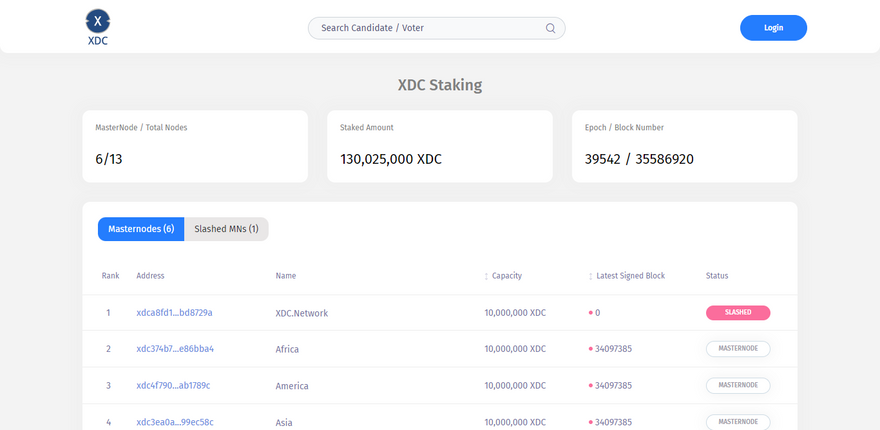Click the XDC.Network name cell

tap(302, 313)
